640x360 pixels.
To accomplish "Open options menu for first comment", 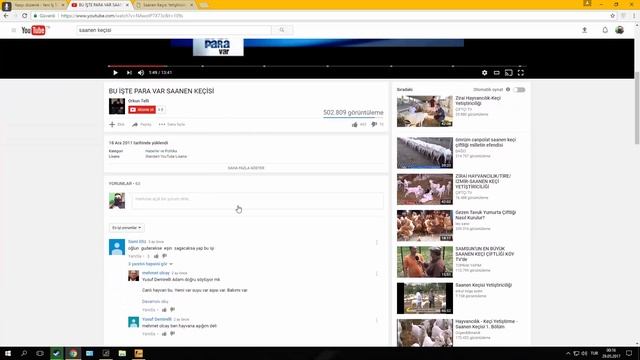I will [376, 242].
